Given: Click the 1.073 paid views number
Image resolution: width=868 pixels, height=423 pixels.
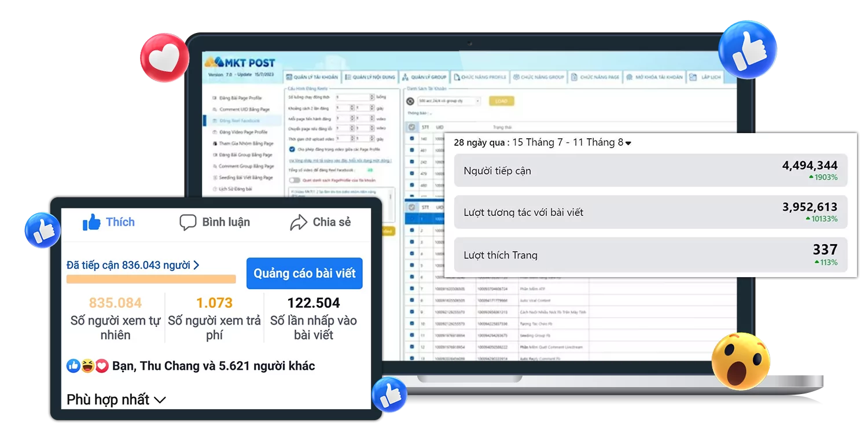Looking at the screenshot, I should pos(214,303).
